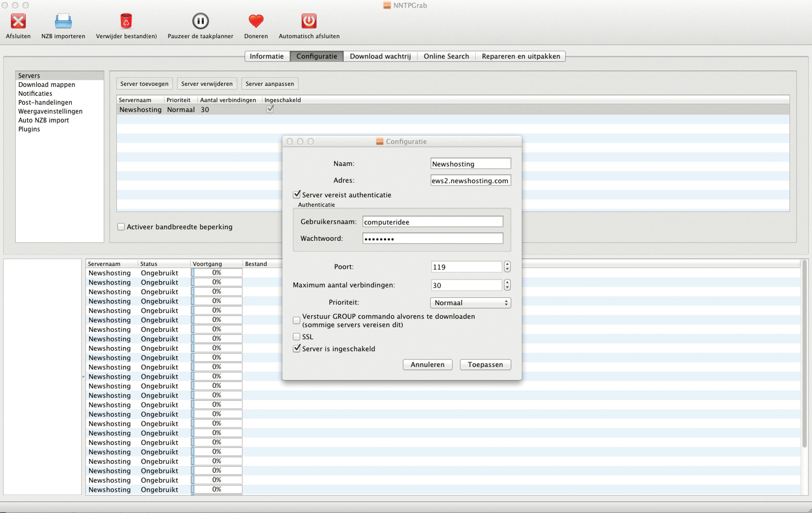Uncheck Server is ingeschakeld option
The height and width of the screenshot is (513, 812).
pos(297,349)
